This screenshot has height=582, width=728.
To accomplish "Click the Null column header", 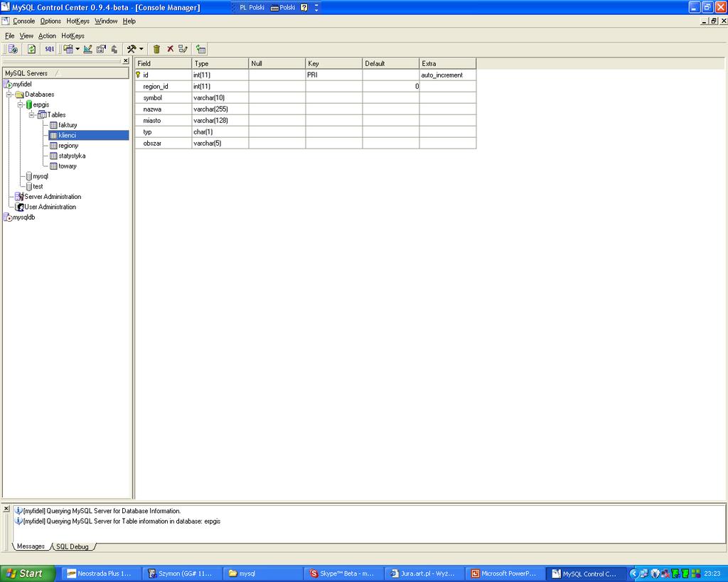I will pyautogui.click(x=277, y=63).
